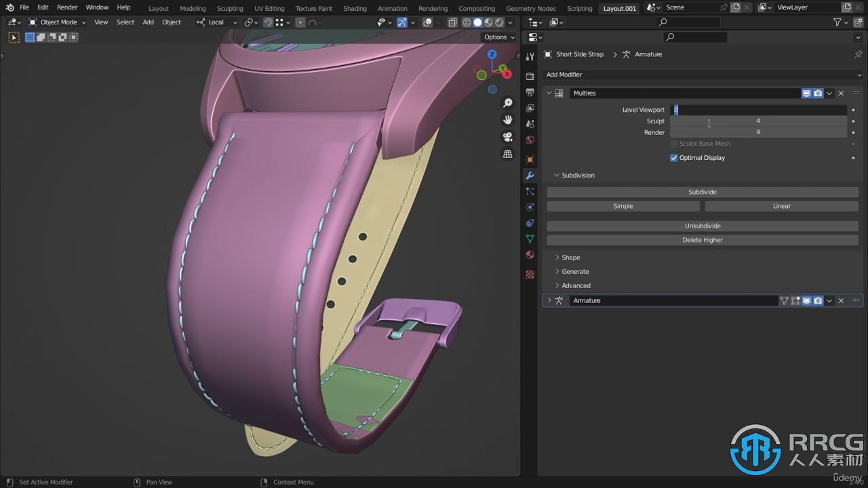
Task: Toggle Multires show in viewport
Action: coord(807,94)
